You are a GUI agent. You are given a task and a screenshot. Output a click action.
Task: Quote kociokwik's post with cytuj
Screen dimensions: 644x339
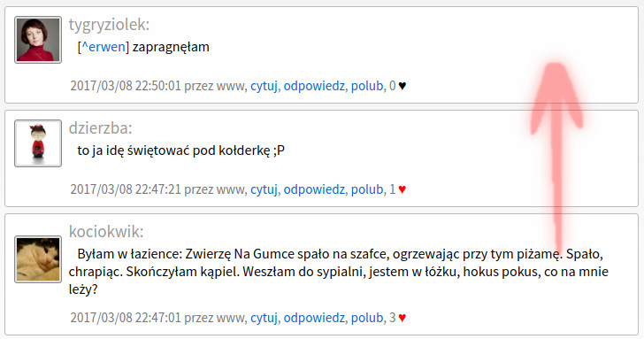(x=264, y=318)
